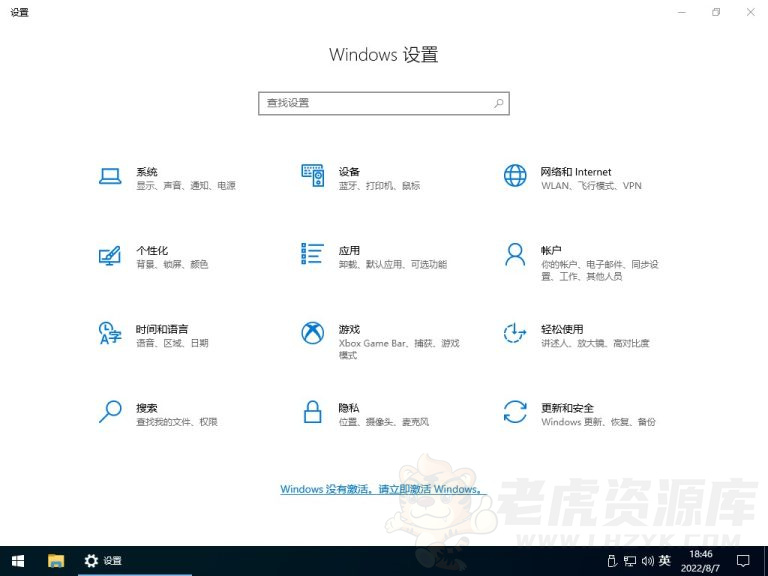Launch File Explorer from the taskbar
768x576 pixels.
(56, 561)
